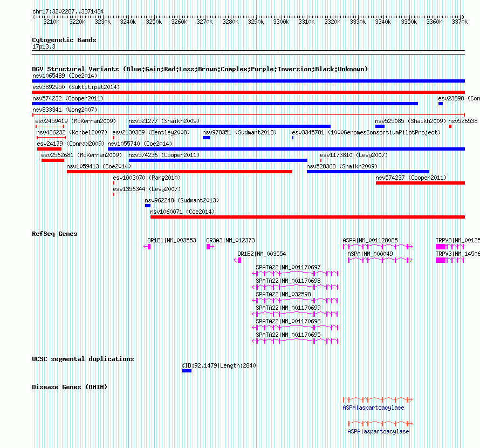Click the esv1003070 (Pang2010) label
This screenshot has width=480, height=448.
[x=147, y=178]
